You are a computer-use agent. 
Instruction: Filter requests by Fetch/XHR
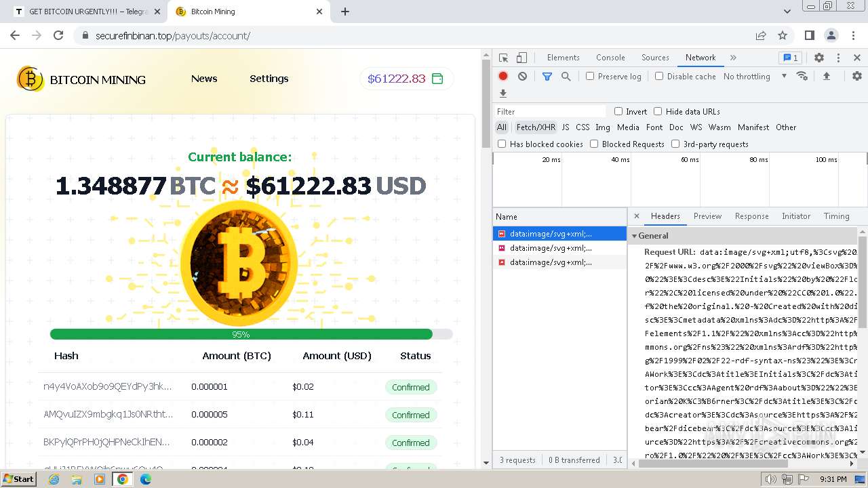tap(536, 127)
